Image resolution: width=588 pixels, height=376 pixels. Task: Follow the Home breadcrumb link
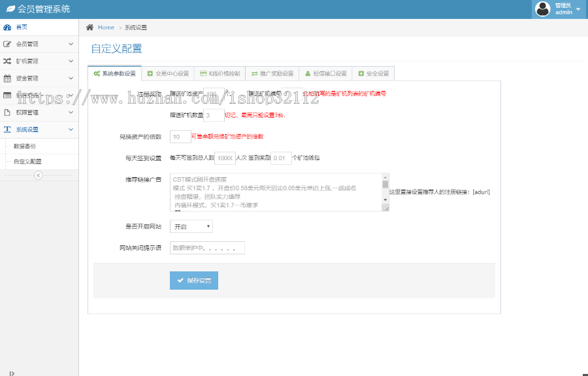tap(106, 27)
